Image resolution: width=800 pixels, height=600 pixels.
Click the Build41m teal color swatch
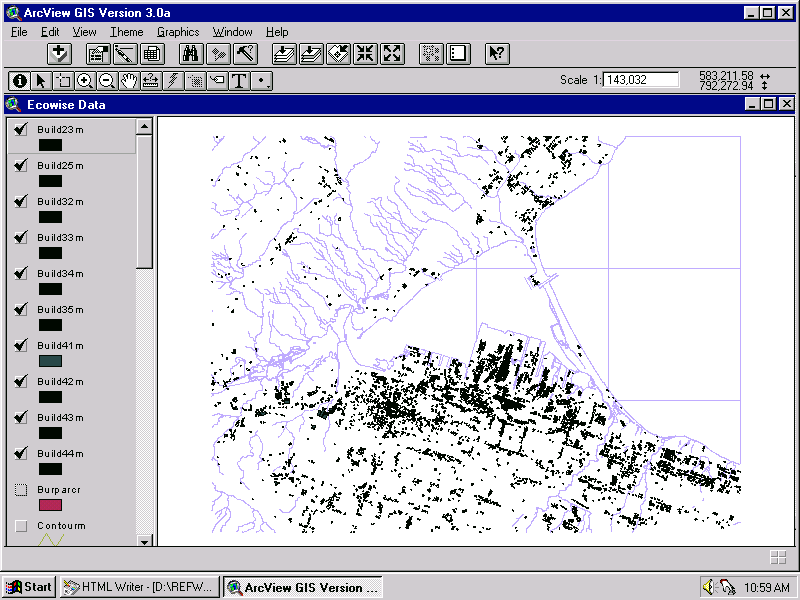pos(50,361)
